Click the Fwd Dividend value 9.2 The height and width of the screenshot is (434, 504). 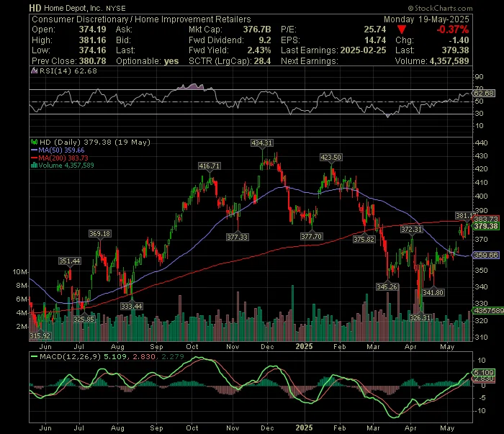[265, 40]
